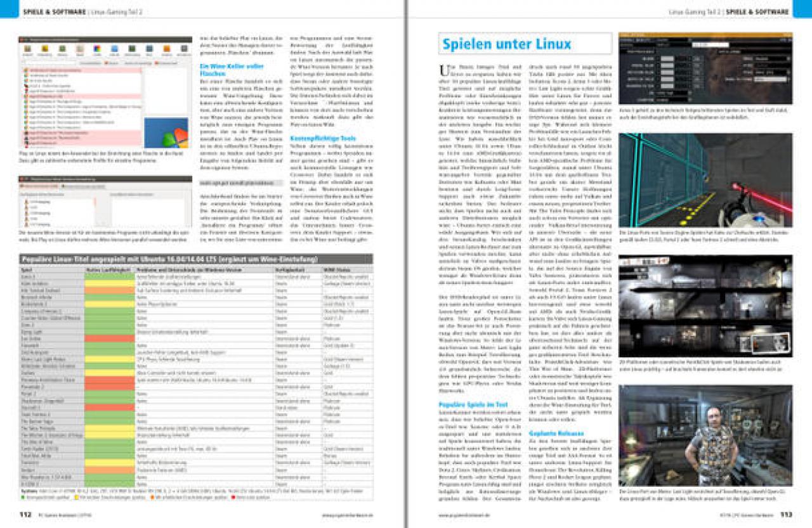Open the Wine versions manager screenshot

(105, 201)
